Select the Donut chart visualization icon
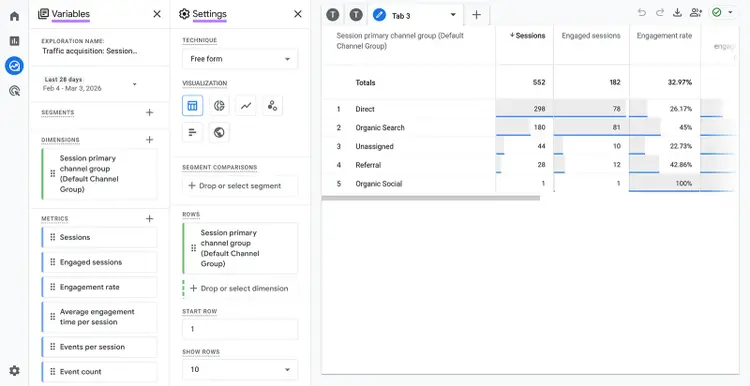The width and height of the screenshot is (750, 386). coord(219,106)
